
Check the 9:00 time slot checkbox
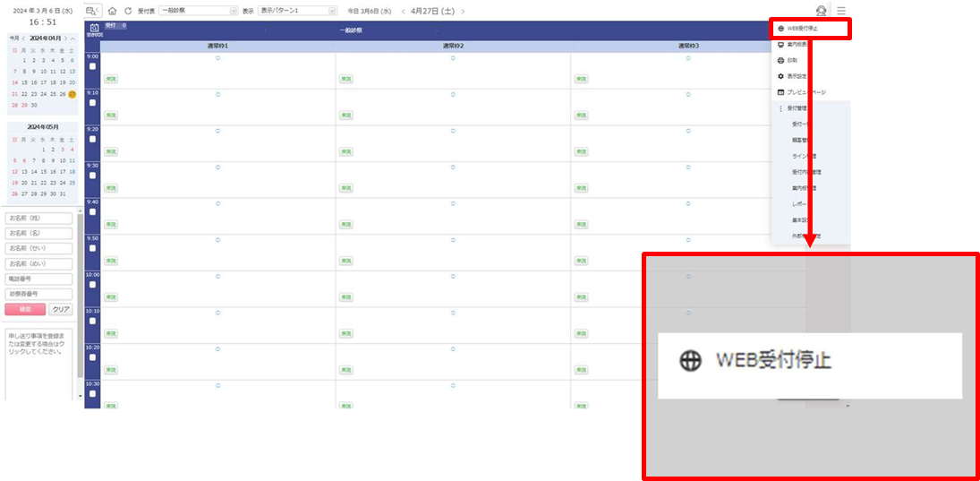92,66
